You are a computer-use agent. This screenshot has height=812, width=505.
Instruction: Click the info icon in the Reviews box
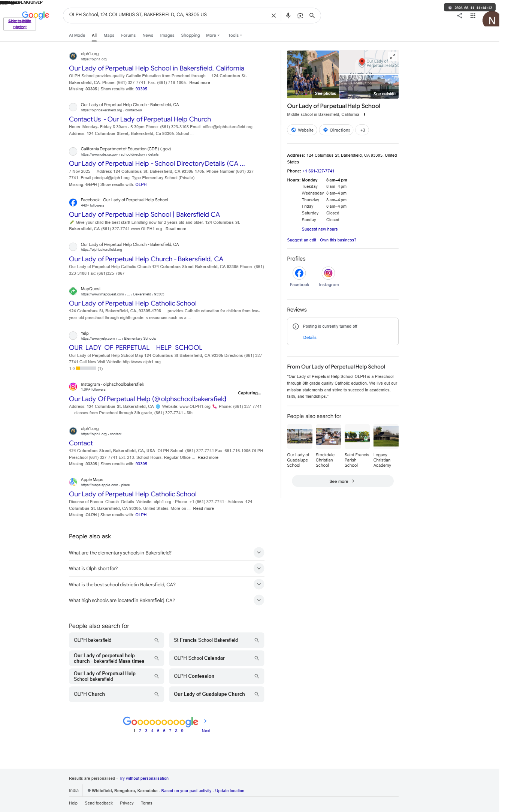(x=296, y=327)
